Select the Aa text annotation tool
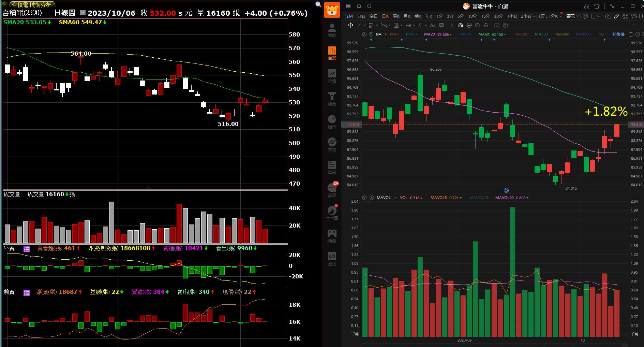This screenshot has height=347, width=644. pos(433,25)
